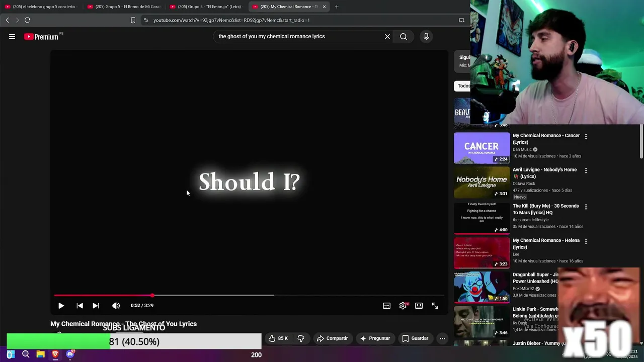This screenshot has width=644, height=362.
Task: Open Discord from the taskbar
Action: (70, 354)
